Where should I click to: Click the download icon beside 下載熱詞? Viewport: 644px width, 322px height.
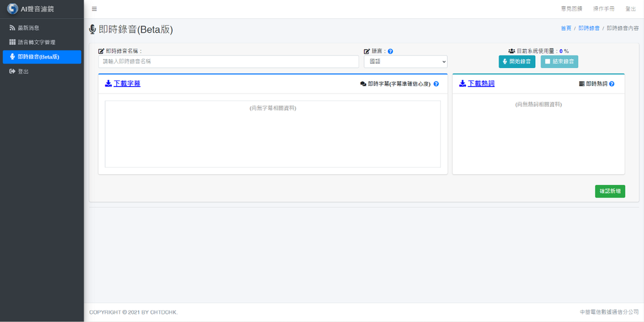[x=462, y=84]
